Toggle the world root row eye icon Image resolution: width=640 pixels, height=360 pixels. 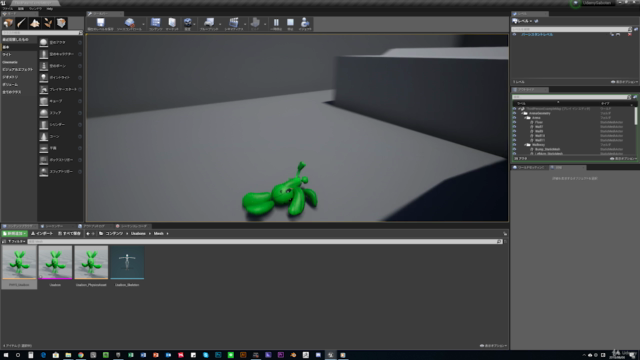[515, 109]
